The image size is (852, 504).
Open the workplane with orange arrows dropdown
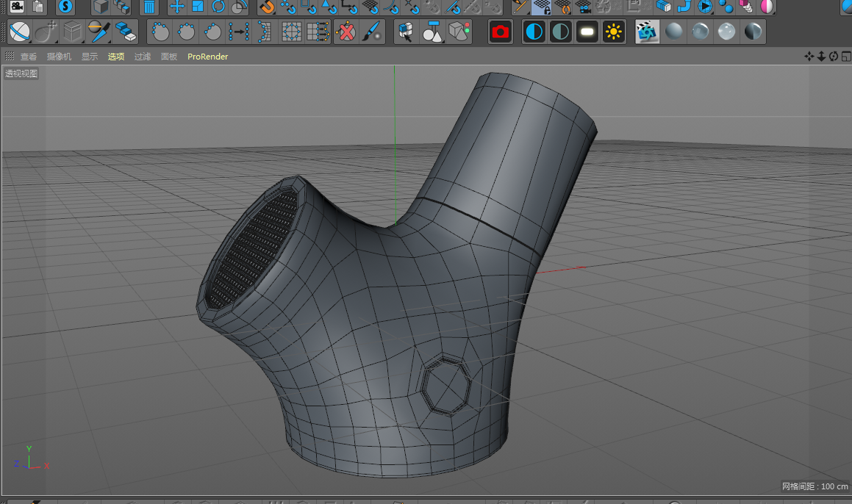point(562,7)
